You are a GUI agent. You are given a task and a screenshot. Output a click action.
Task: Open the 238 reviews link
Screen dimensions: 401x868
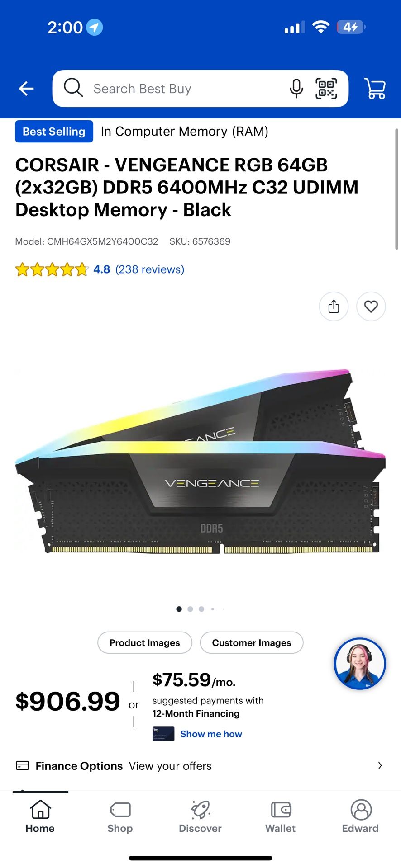[150, 269]
